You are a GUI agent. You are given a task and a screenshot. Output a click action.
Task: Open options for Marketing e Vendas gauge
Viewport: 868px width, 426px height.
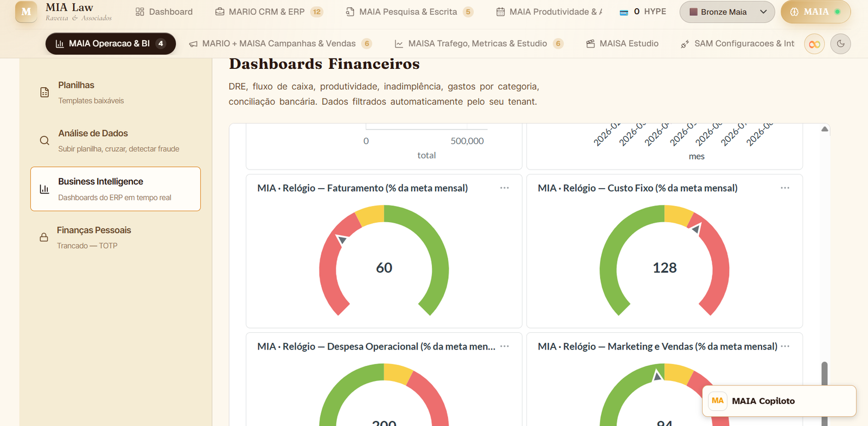785,346
